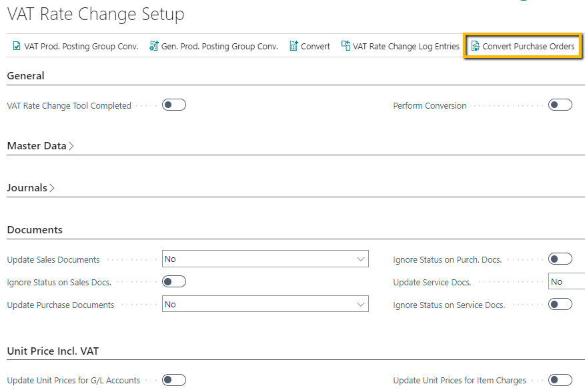Open the Update Sales Documents dropdown
Viewport: 585px width, 392px height.
(265, 259)
